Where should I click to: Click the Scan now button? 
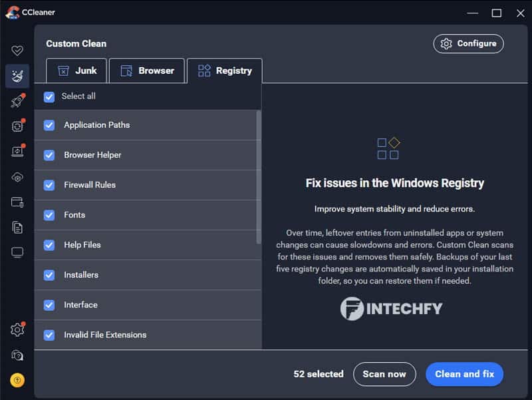[384, 374]
